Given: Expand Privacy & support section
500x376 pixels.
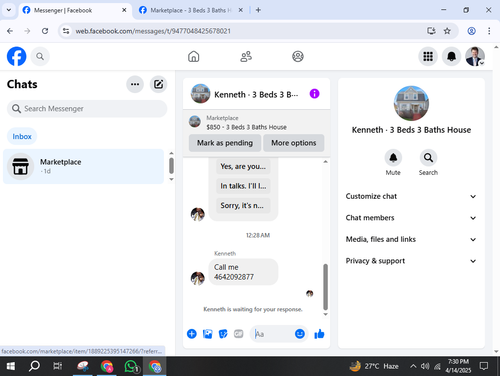Looking at the screenshot, I should pos(411,261).
